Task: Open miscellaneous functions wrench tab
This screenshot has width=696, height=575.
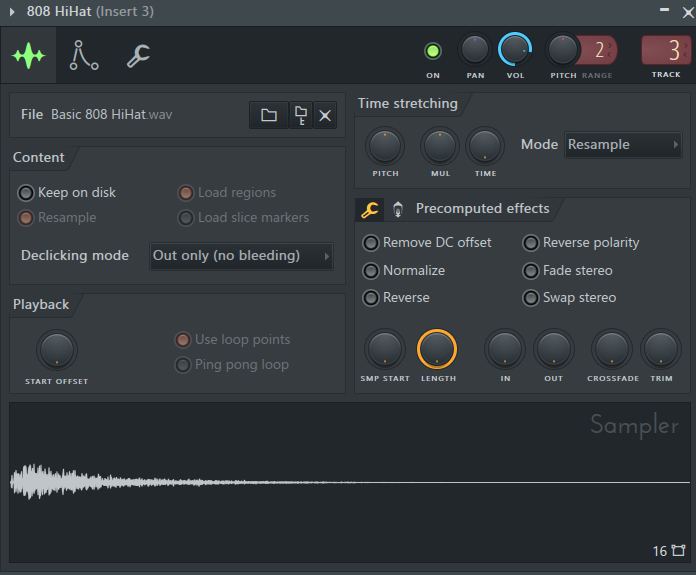Action: tap(138, 56)
